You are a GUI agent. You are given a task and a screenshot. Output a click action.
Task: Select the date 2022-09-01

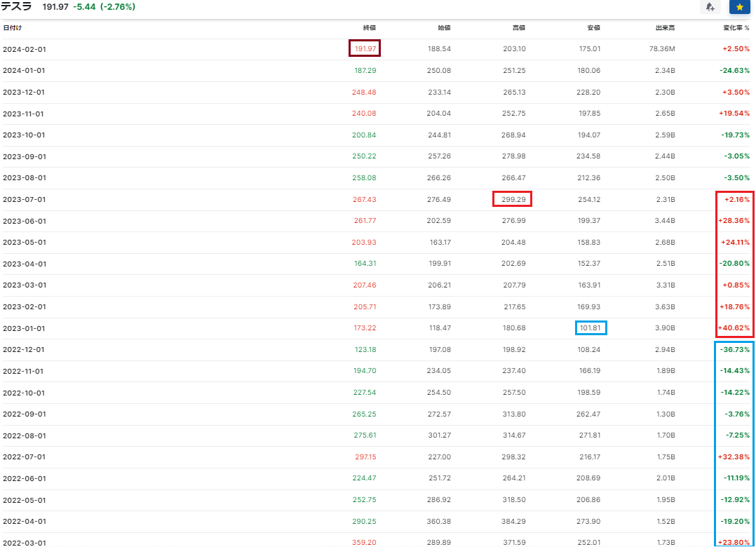25,414
